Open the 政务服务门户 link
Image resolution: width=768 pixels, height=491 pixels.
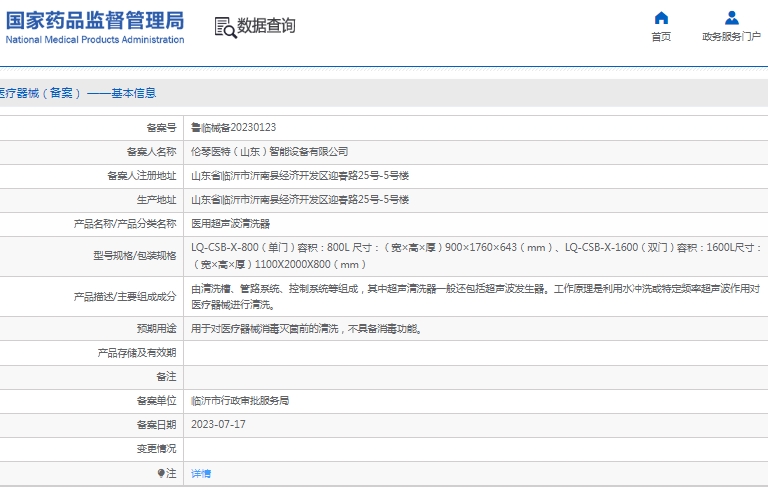pyautogui.click(x=731, y=37)
